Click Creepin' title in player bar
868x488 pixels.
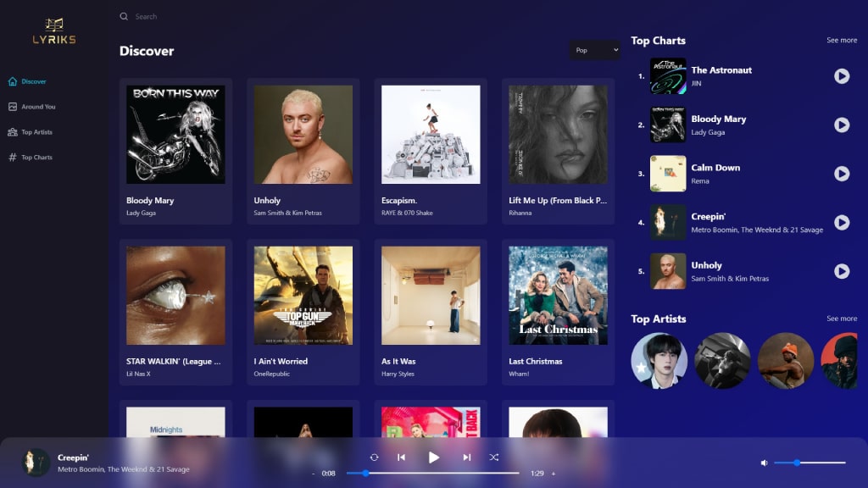[73, 457]
